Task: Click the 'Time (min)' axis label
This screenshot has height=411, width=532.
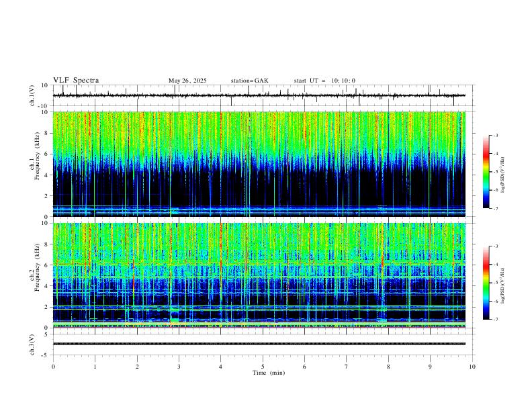Action: tap(269, 373)
